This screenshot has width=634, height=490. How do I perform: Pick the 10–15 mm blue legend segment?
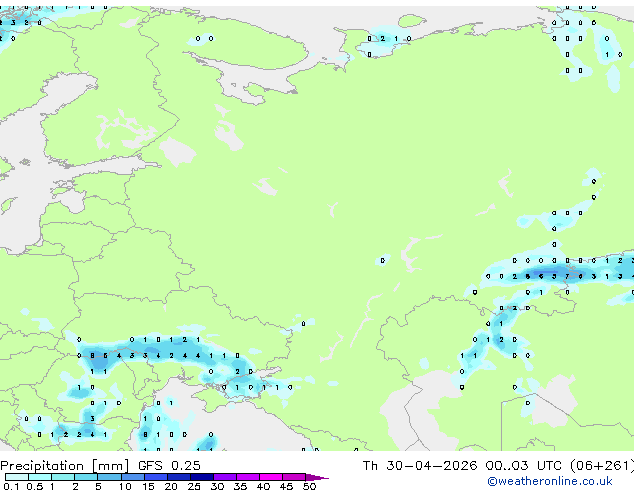pyautogui.click(x=133, y=477)
